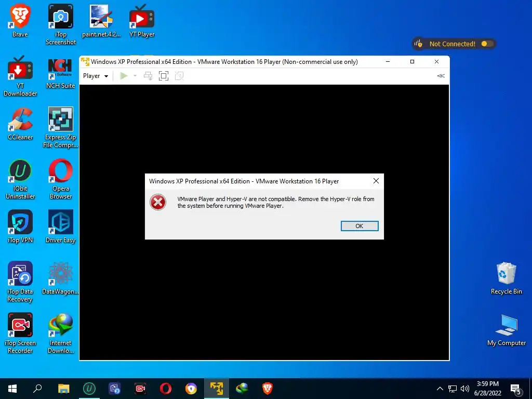This screenshot has height=399, width=532.
Task: Open the notification center icon
Action: point(516,389)
